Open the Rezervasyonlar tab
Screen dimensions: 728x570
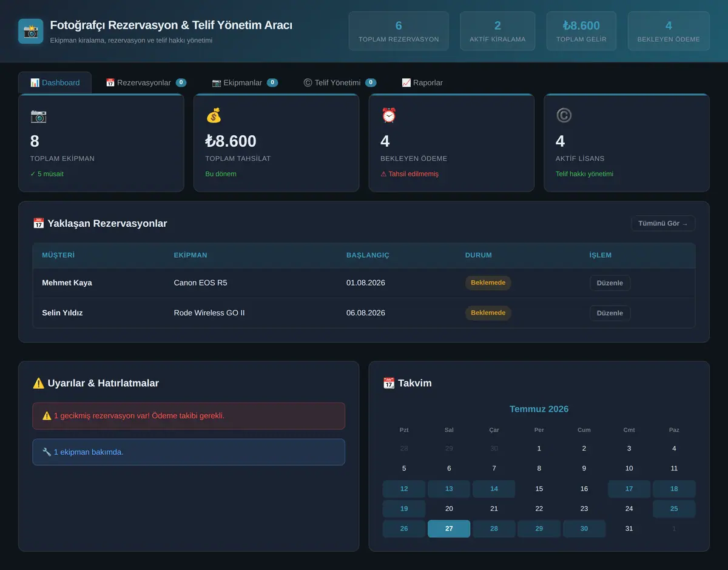pos(146,82)
